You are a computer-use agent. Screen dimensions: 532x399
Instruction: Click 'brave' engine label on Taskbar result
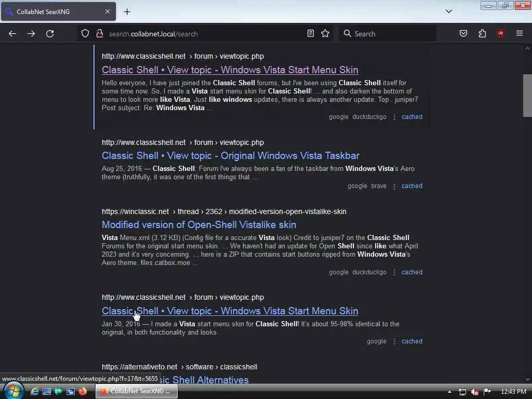(379, 186)
